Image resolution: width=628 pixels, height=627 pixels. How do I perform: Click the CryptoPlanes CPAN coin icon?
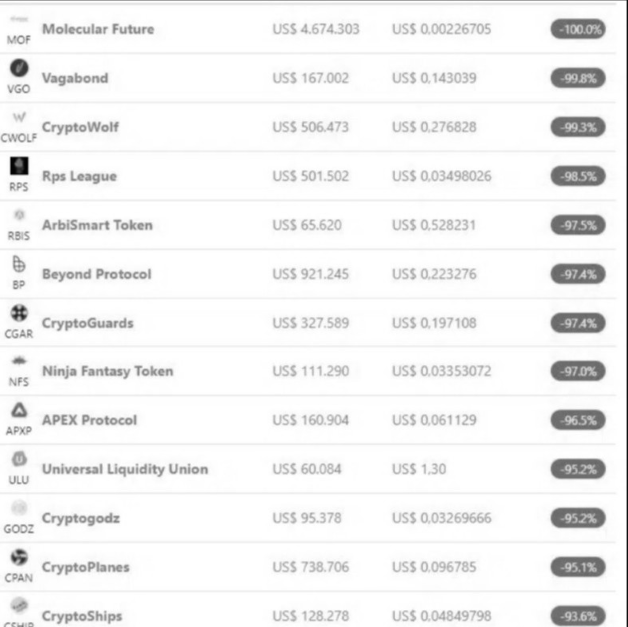[18, 557]
